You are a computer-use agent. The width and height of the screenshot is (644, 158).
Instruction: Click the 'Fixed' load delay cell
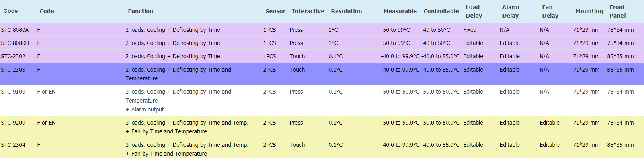(x=470, y=30)
